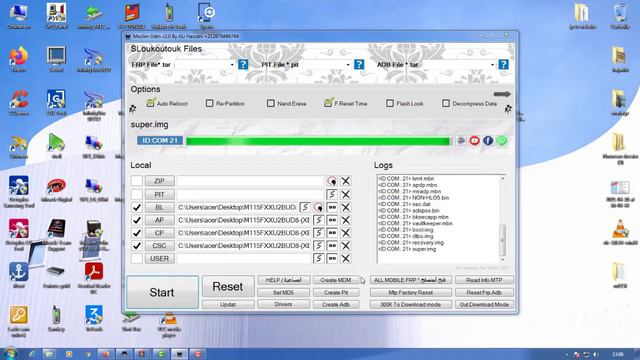Click the 5-shaped icon in USER row

[x=318, y=258]
